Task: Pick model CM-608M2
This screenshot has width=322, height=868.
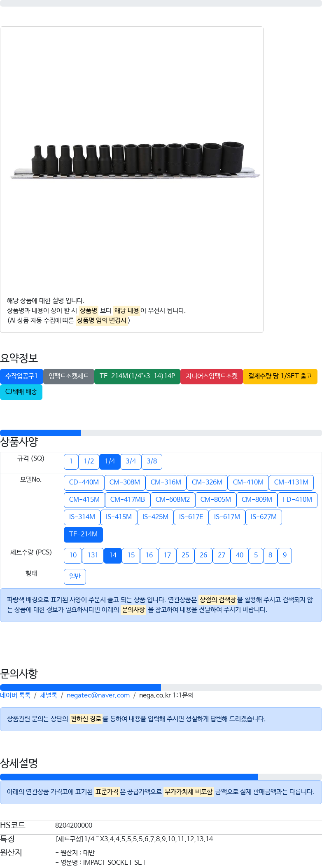Action: pyautogui.click(x=173, y=500)
